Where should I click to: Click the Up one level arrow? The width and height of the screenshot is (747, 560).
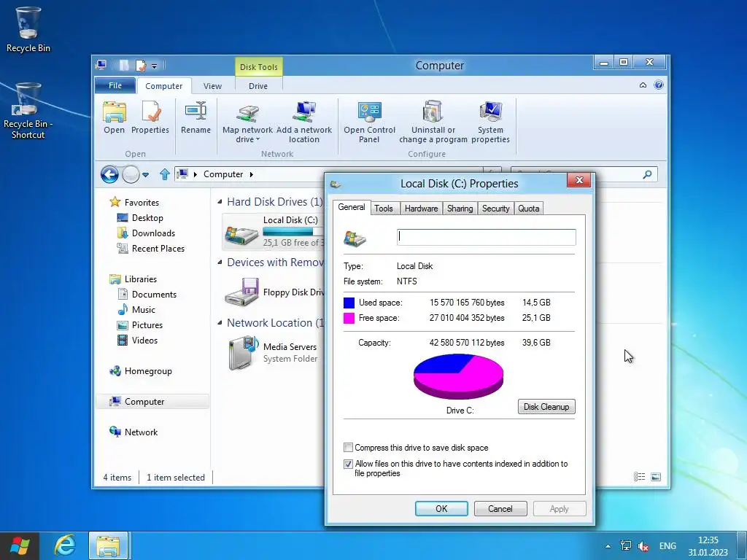164,174
